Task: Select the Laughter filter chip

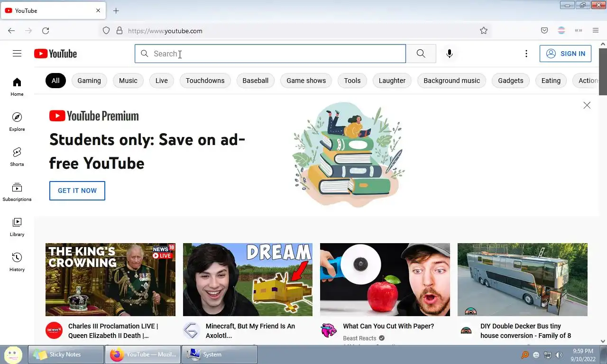Action: pyautogui.click(x=392, y=81)
